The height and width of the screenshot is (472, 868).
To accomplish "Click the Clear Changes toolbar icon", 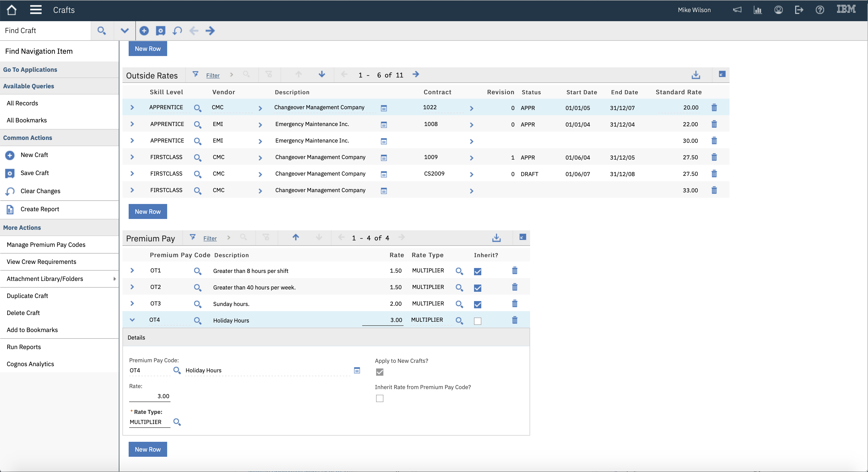I will tap(177, 31).
